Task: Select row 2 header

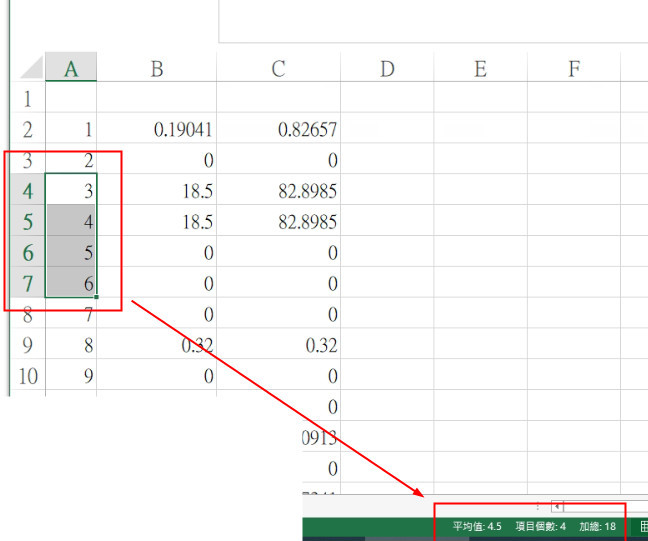Action: tap(27, 129)
